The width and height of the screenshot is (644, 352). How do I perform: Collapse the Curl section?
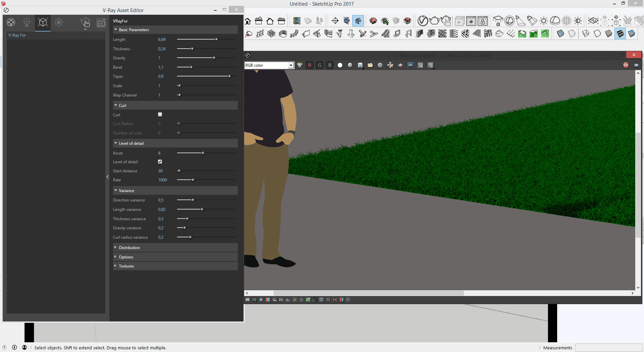point(175,105)
